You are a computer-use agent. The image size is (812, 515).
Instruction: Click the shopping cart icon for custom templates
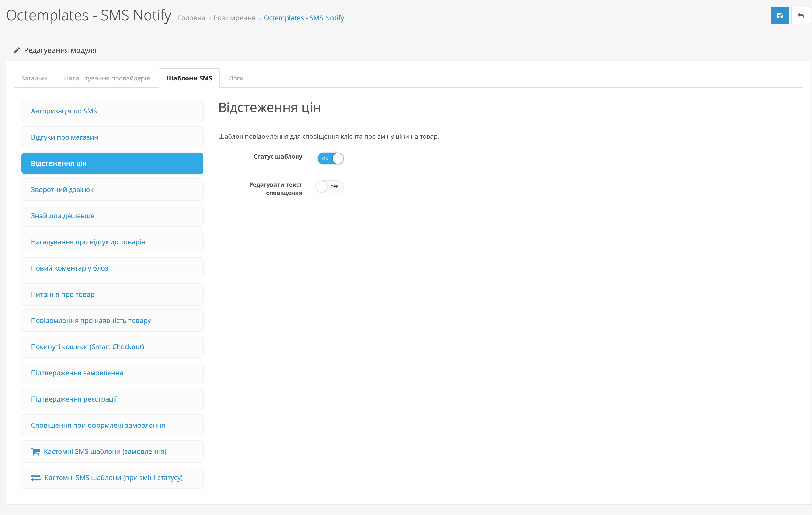(35, 451)
